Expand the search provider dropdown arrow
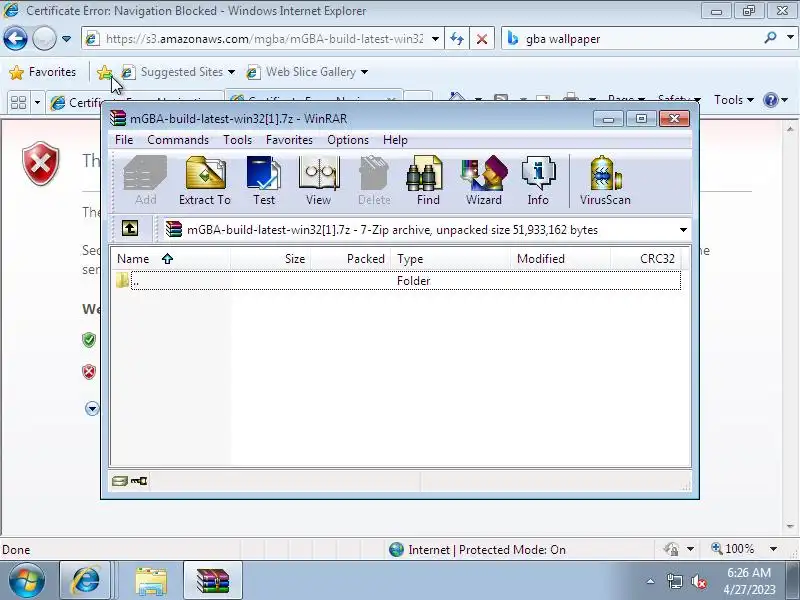800x600 pixels. coord(790,38)
